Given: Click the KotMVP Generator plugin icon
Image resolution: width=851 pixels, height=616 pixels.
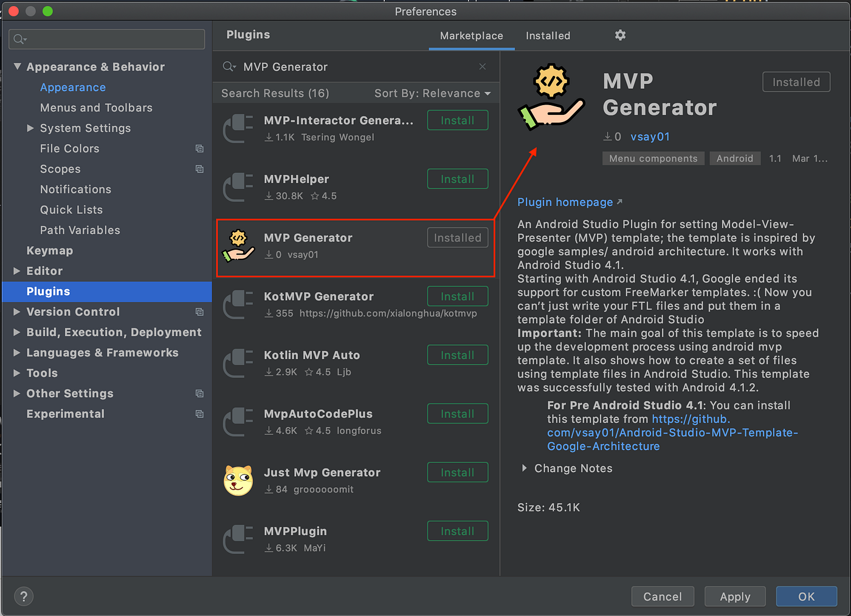Looking at the screenshot, I should click(238, 304).
